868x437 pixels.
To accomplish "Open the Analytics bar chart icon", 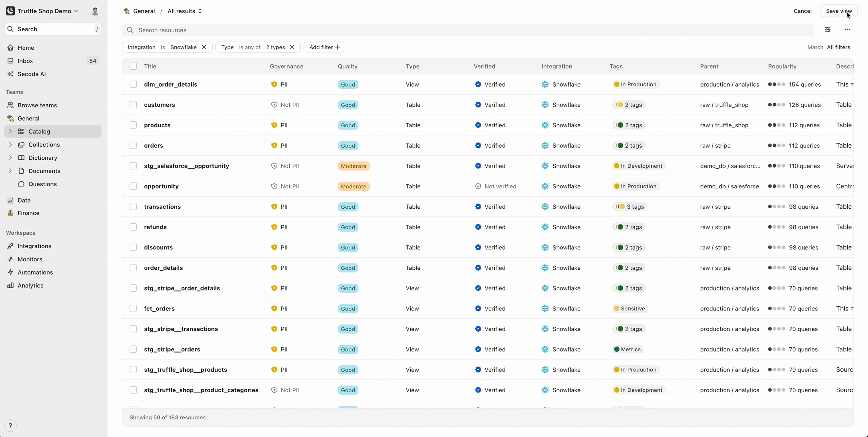I will (x=11, y=286).
